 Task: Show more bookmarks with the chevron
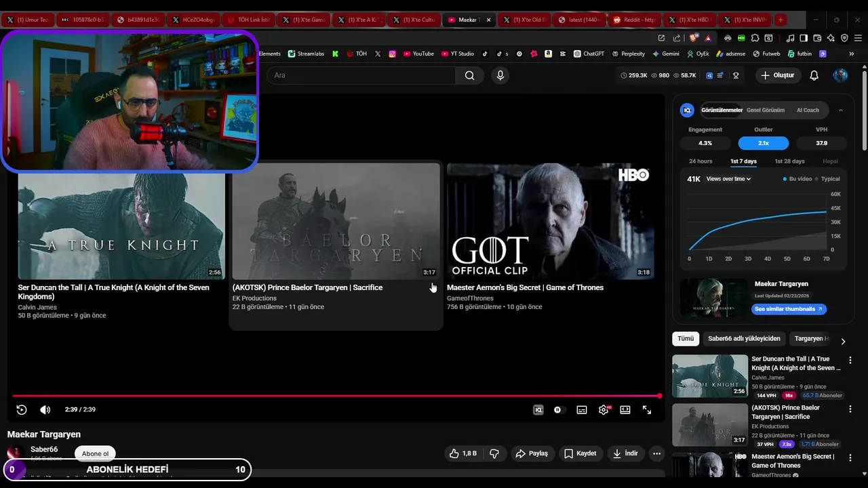(852, 54)
